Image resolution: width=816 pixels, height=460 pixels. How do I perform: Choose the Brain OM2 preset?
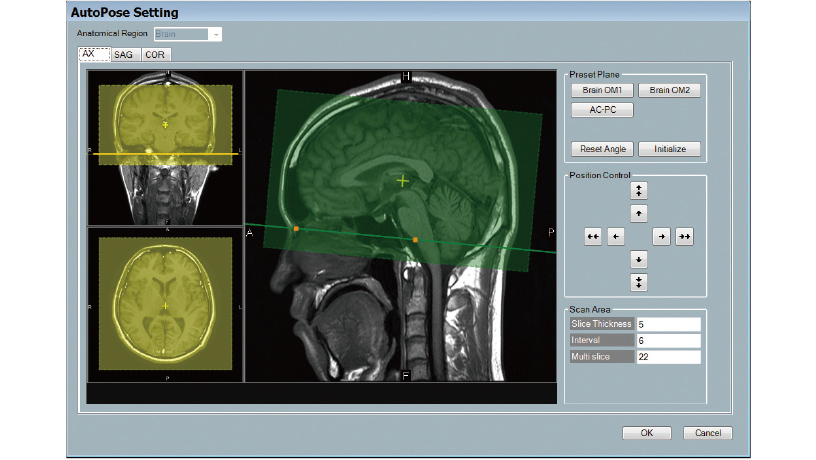click(x=669, y=90)
